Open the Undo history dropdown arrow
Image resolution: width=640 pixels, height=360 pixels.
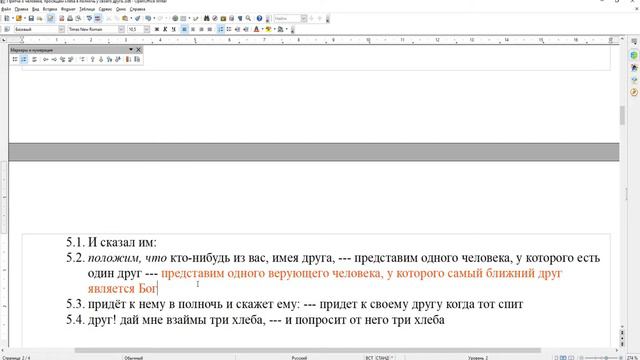154,18
